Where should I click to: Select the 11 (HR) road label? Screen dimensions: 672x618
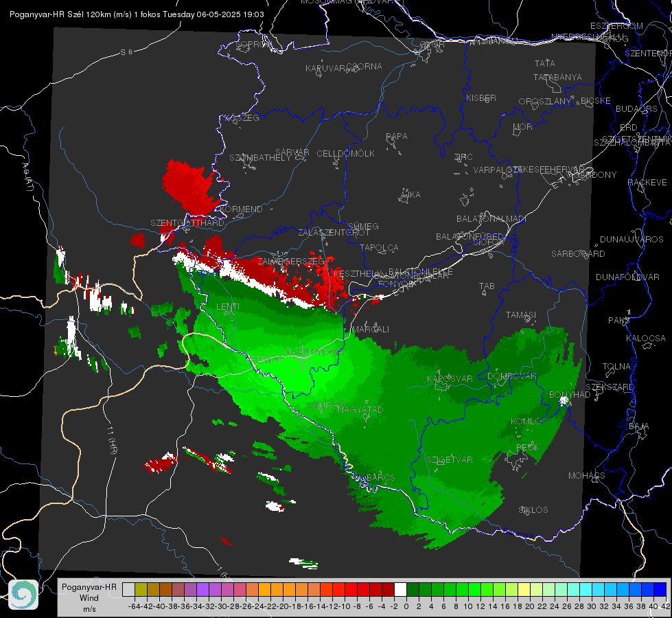click(112, 440)
